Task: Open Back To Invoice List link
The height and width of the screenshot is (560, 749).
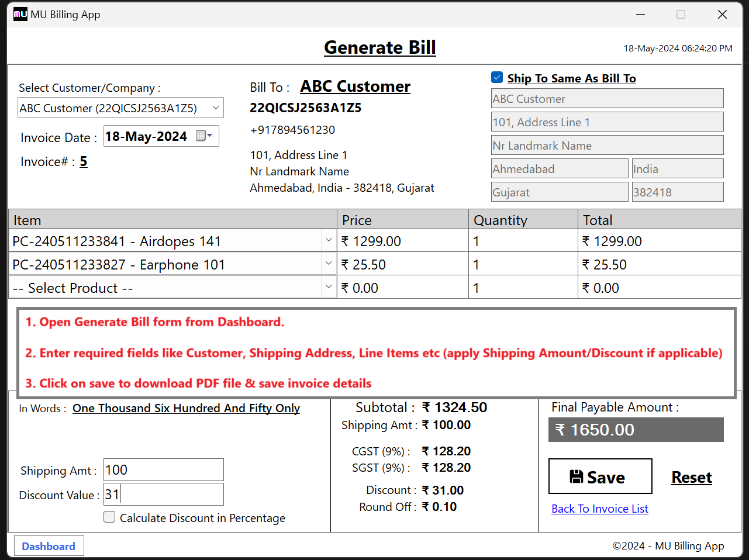Action: (599, 509)
